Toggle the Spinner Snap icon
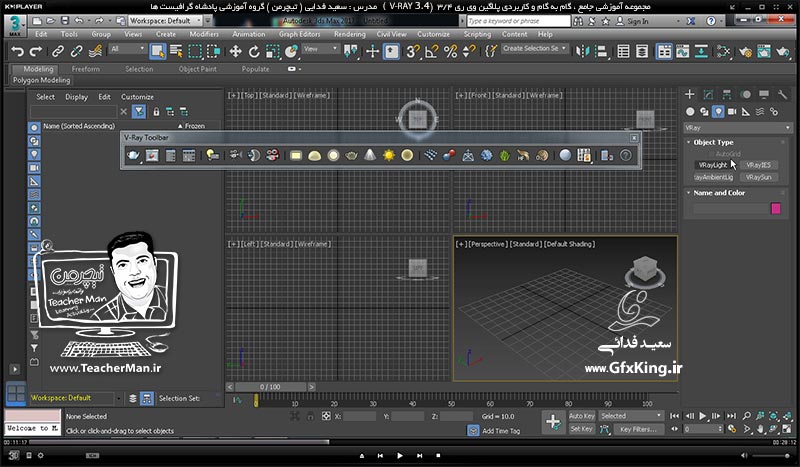This screenshot has height=467, width=800. [469, 52]
